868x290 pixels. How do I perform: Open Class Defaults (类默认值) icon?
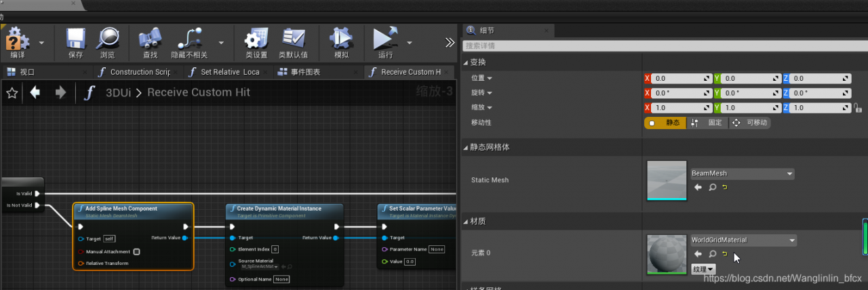click(294, 39)
